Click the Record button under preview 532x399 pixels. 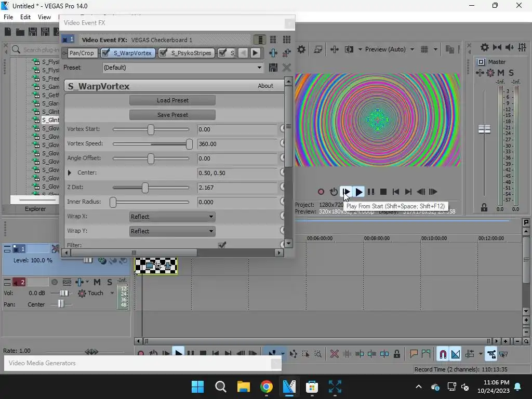click(x=321, y=192)
